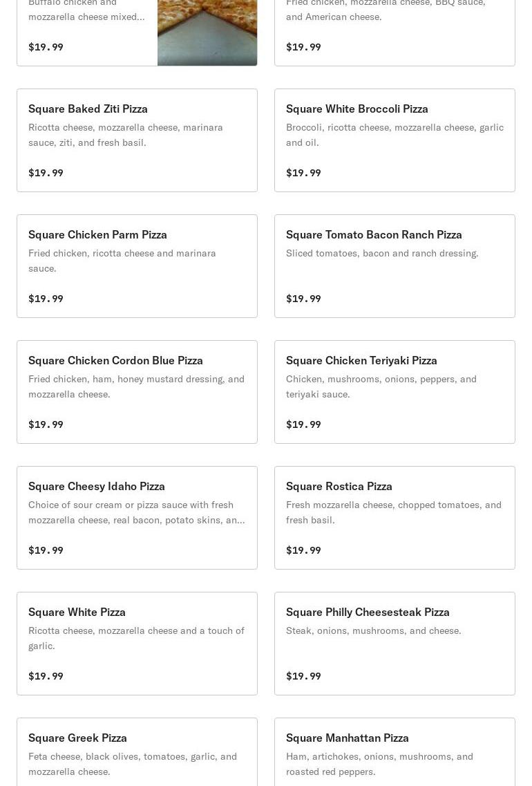
Task: Select Square White Broccoli Pizza
Action: click(357, 109)
